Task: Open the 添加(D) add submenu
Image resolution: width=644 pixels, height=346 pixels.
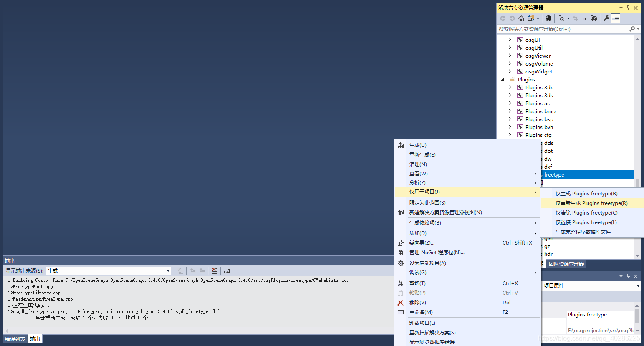Action: pyautogui.click(x=467, y=233)
